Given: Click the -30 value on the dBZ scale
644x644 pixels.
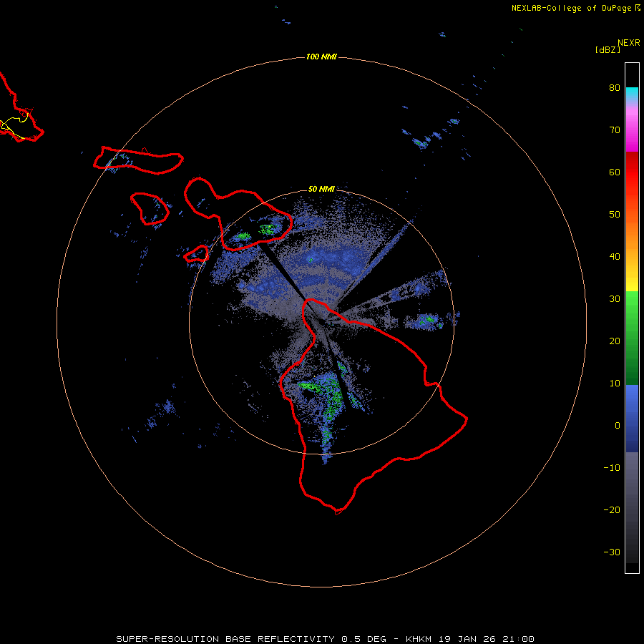Looking at the screenshot, I should 612,552.
